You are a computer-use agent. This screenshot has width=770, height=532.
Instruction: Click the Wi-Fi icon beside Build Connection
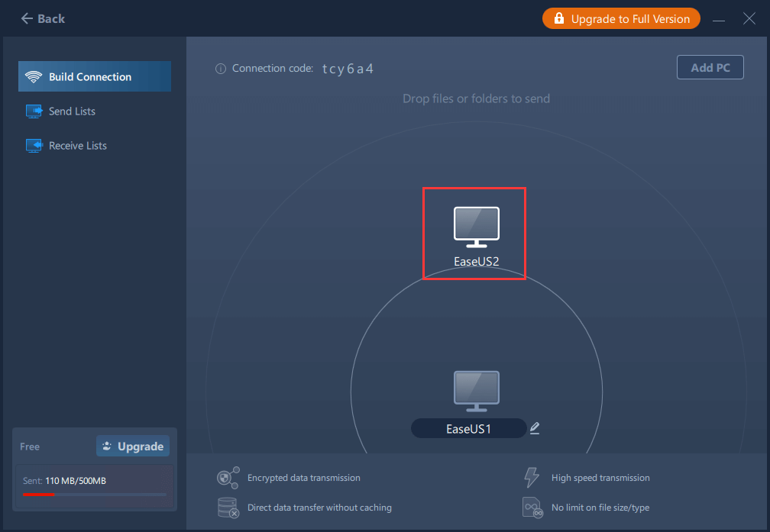pyautogui.click(x=34, y=76)
